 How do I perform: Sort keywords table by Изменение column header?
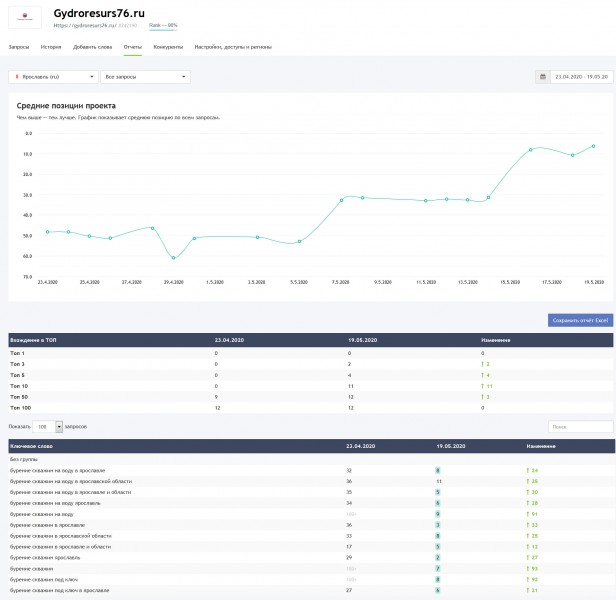click(541, 446)
